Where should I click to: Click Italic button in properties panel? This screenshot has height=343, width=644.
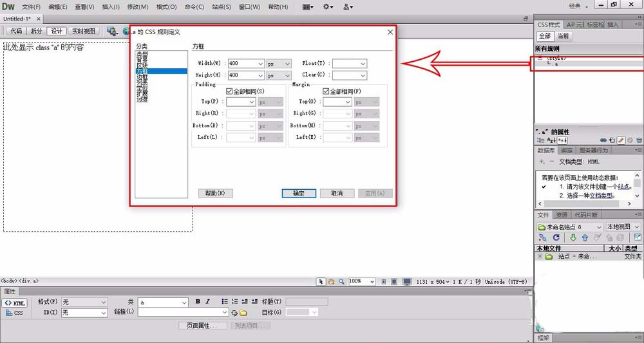(x=207, y=302)
